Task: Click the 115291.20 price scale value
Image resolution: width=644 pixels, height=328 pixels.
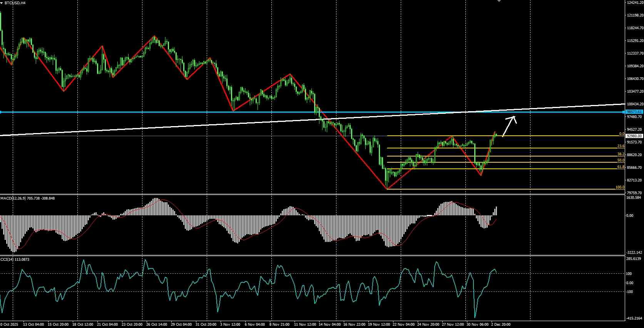Action: (635, 41)
